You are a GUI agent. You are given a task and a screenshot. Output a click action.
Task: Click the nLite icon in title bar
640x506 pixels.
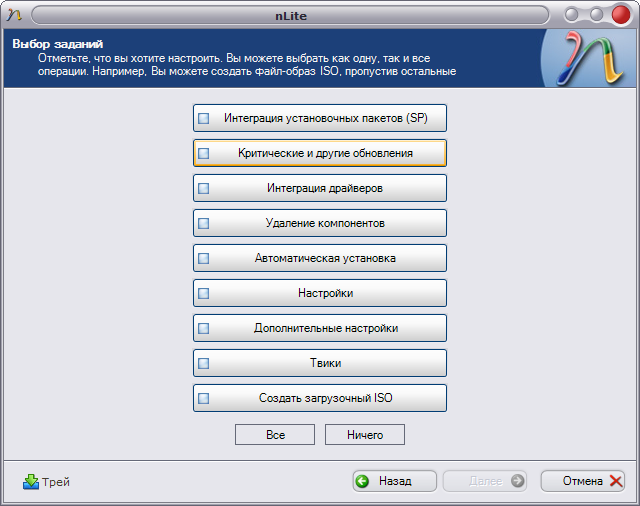click(x=14, y=15)
